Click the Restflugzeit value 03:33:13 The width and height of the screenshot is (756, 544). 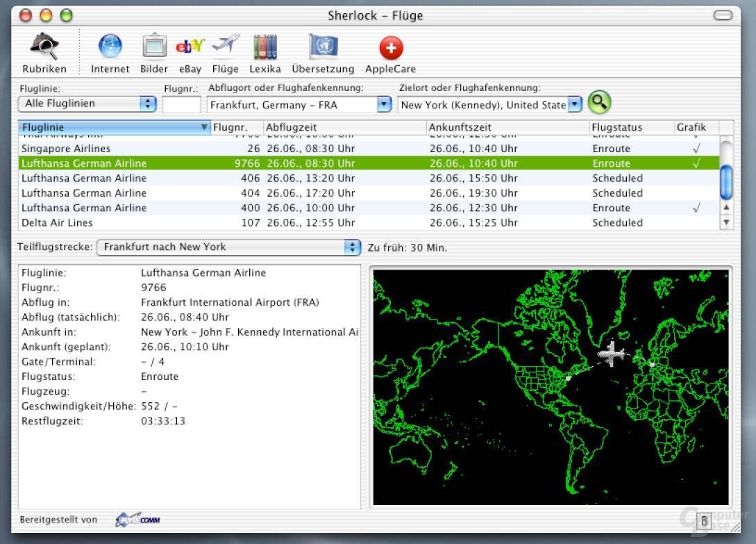163,421
